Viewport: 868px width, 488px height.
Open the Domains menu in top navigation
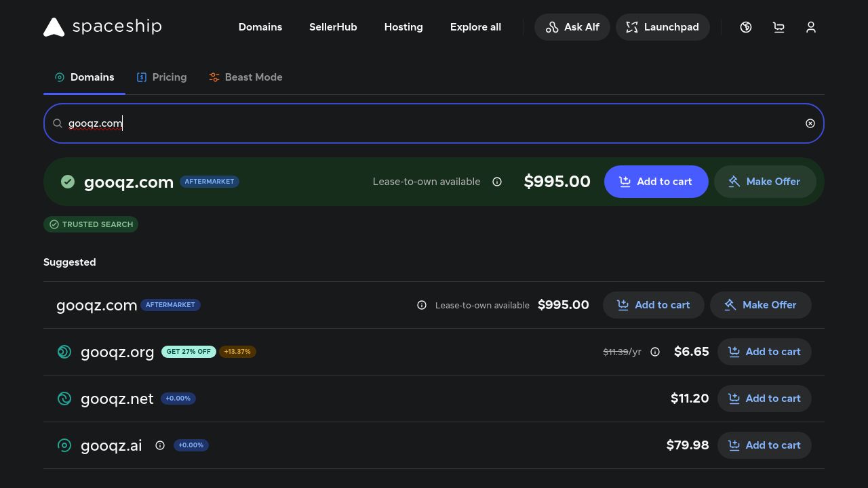pyautogui.click(x=260, y=27)
